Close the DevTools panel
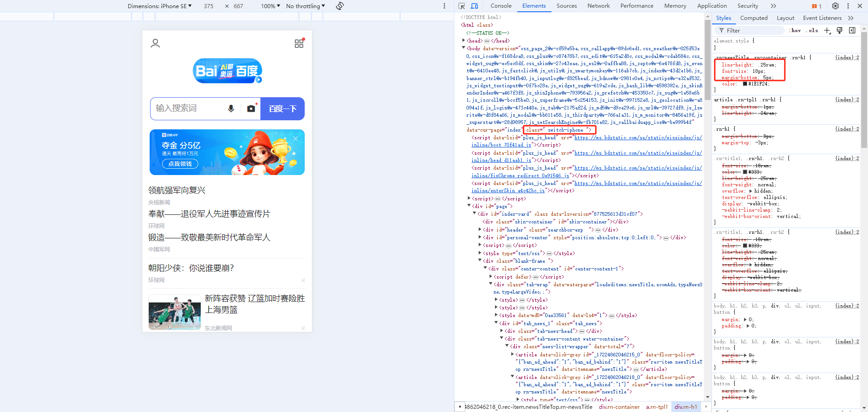868x412 pixels. click(859, 6)
